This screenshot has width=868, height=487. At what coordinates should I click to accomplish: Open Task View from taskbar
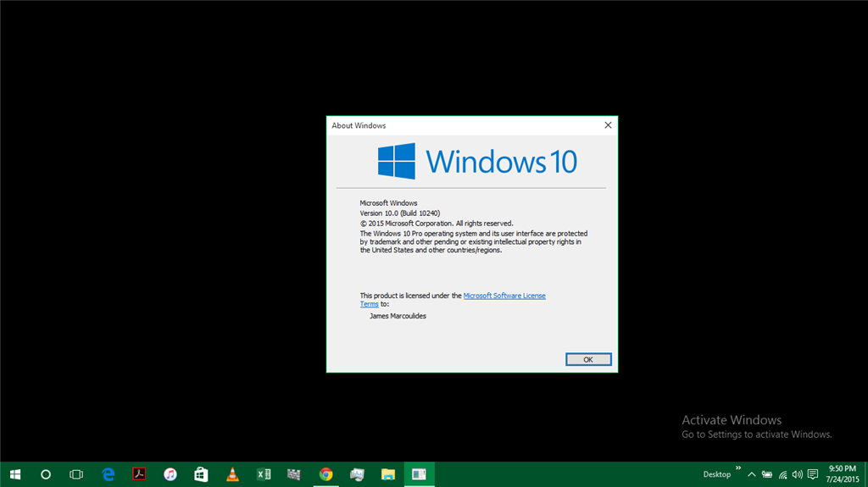(x=76, y=474)
